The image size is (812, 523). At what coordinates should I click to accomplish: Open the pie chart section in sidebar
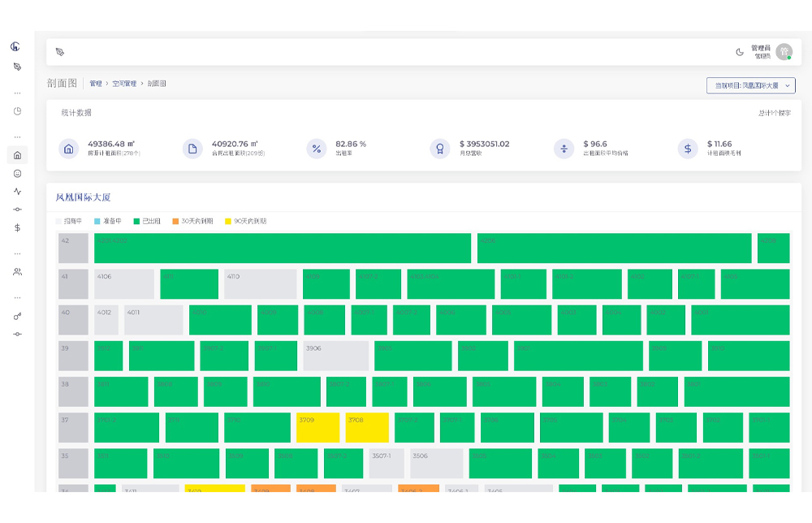(x=17, y=111)
